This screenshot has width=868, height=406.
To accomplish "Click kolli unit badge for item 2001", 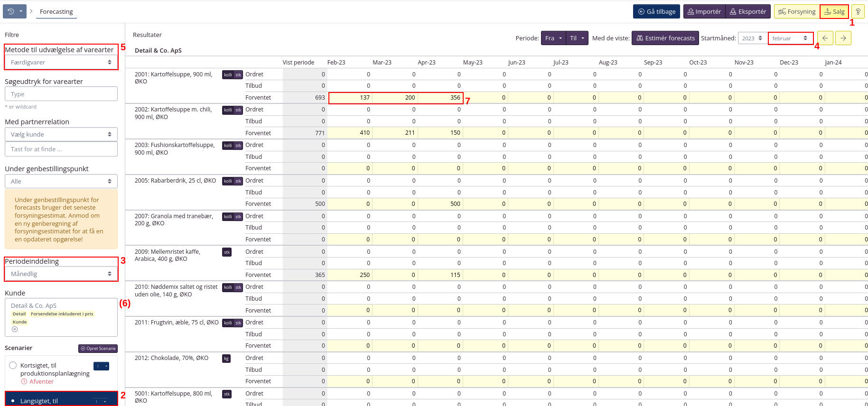I will [x=228, y=74].
